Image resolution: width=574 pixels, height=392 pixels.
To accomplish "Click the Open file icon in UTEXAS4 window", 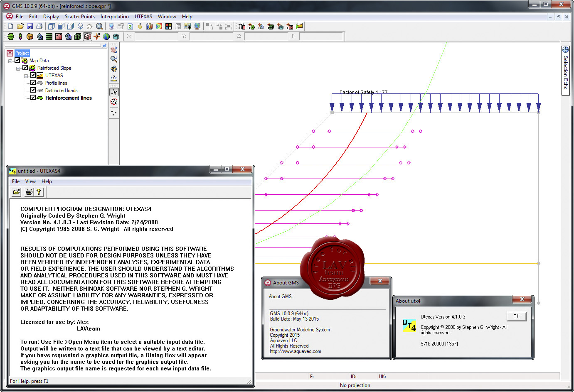I will 16,192.
